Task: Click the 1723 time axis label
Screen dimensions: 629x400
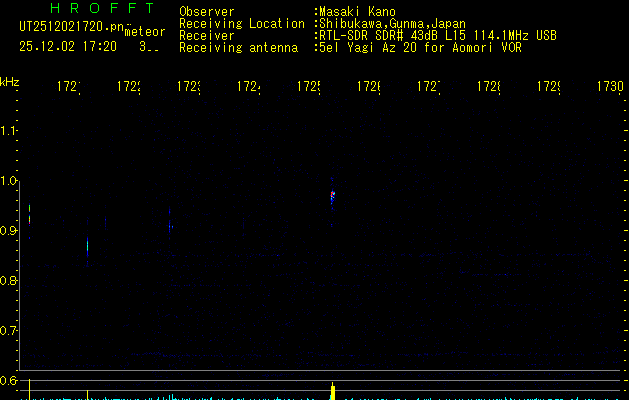Action: click(189, 86)
